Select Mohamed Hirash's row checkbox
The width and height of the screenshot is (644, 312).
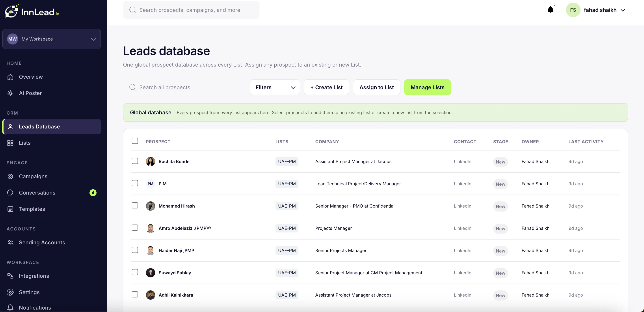[135, 205]
